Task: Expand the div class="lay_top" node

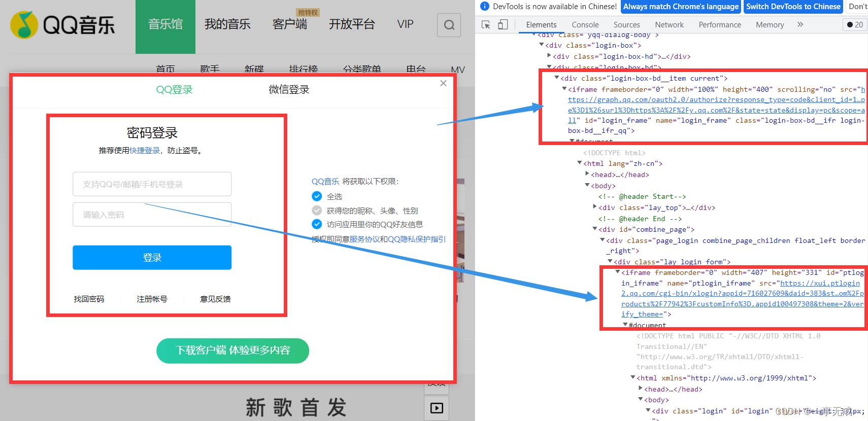Action: (x=594, y=207)
